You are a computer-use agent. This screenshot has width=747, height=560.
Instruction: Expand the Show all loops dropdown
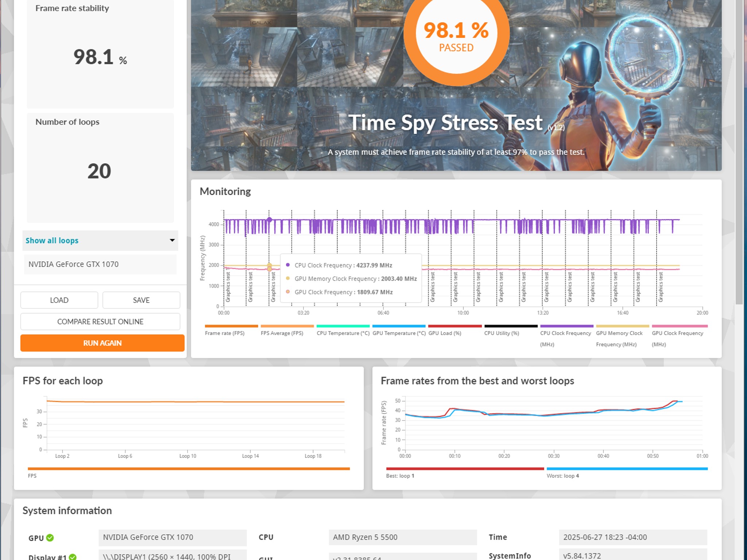pos(100,241)
